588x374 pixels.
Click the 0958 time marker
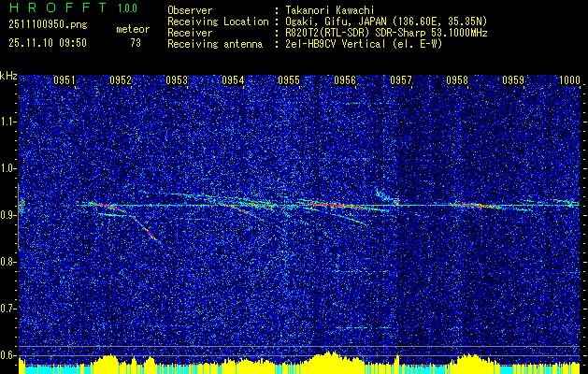click(457, 79)
